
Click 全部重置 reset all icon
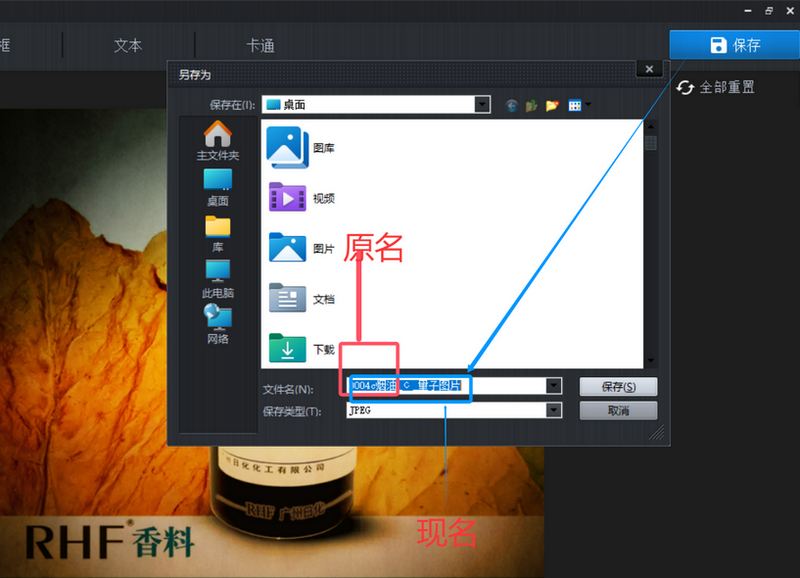[685, 88]
